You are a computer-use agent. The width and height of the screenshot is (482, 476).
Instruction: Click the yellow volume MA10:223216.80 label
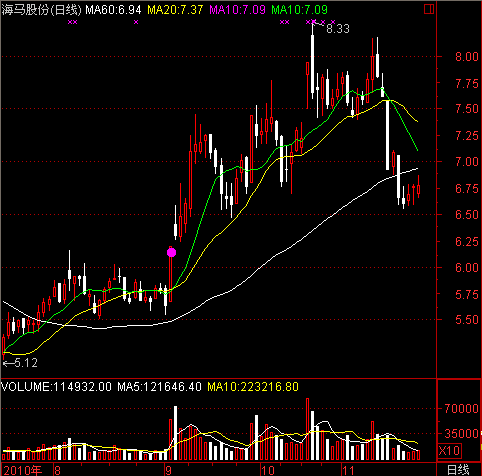click(x=253, y=387)
